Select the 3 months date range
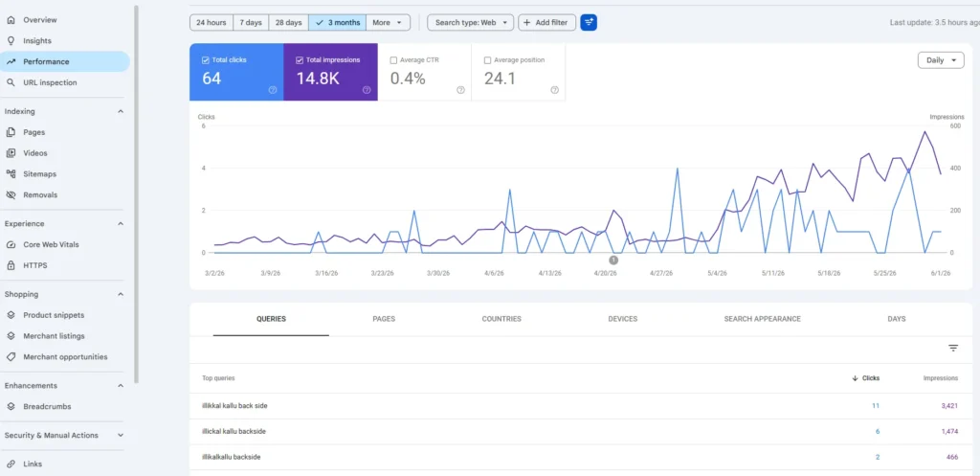980x476 pixels. (x=338, y=23)
